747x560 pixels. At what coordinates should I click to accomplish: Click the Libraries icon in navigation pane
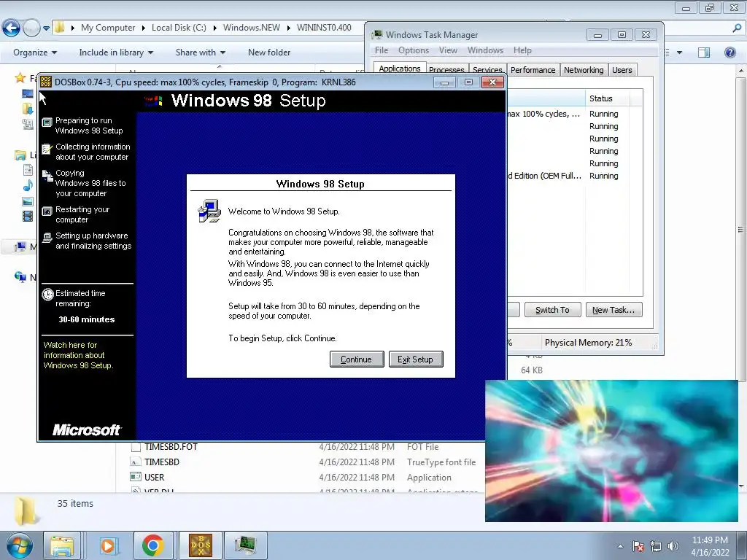coord(20,155)
